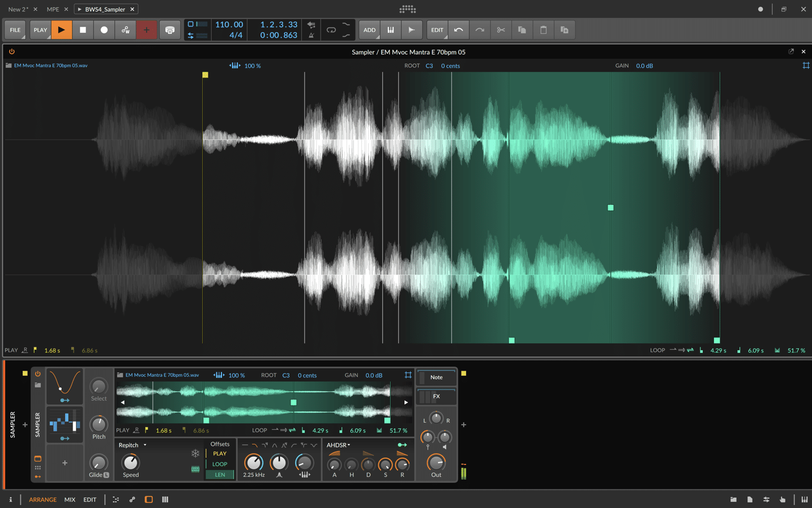Open AHDSR envelope type dropdown
Image resolution: width=812 pixels, height=508 pixels.
pos(339,445)
